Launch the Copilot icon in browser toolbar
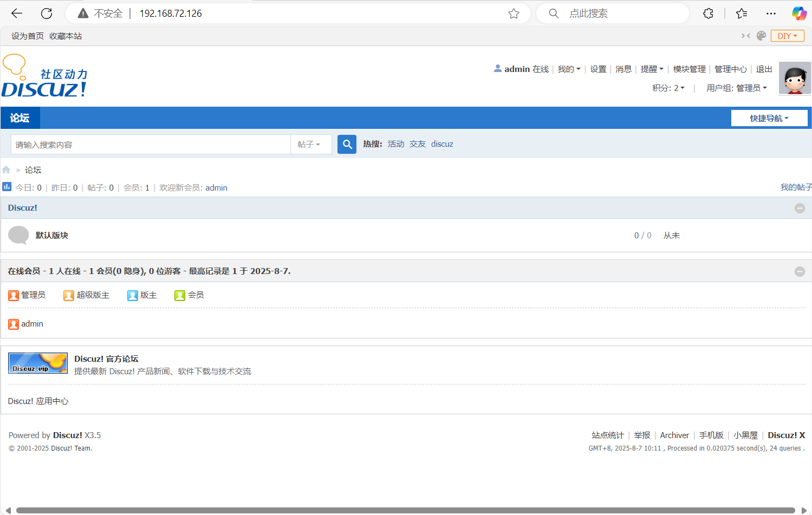812x515 pixels. click(799, 14)
